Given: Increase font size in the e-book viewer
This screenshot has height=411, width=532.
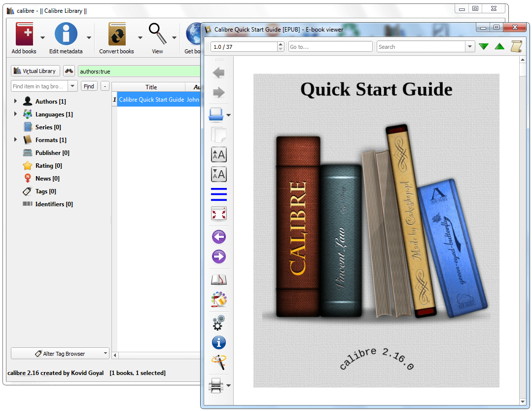Looking at the screenshot, I should (x=218, y=155).
